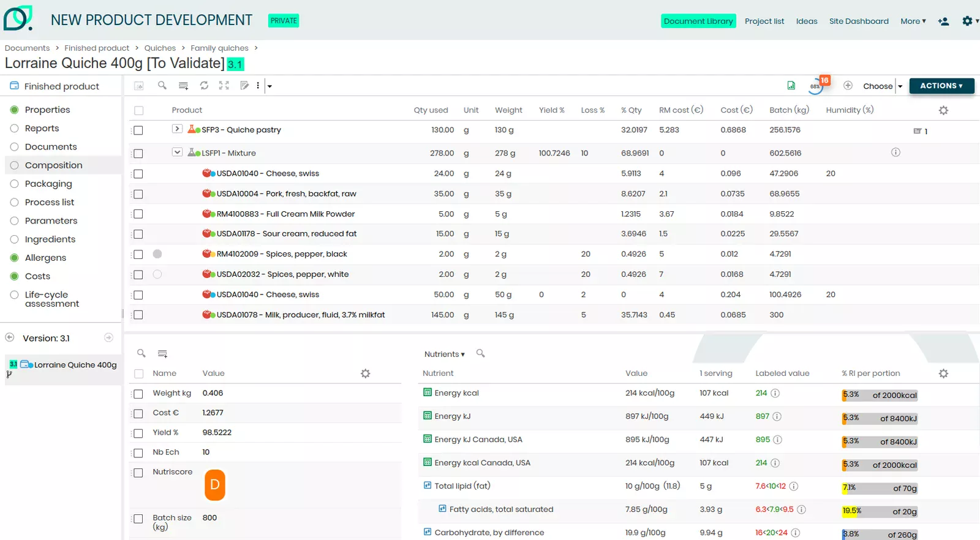This screenshot has height=540, width=980.
Task: Open the Choose dropdown arrow
Action: [x=900, y=86]
